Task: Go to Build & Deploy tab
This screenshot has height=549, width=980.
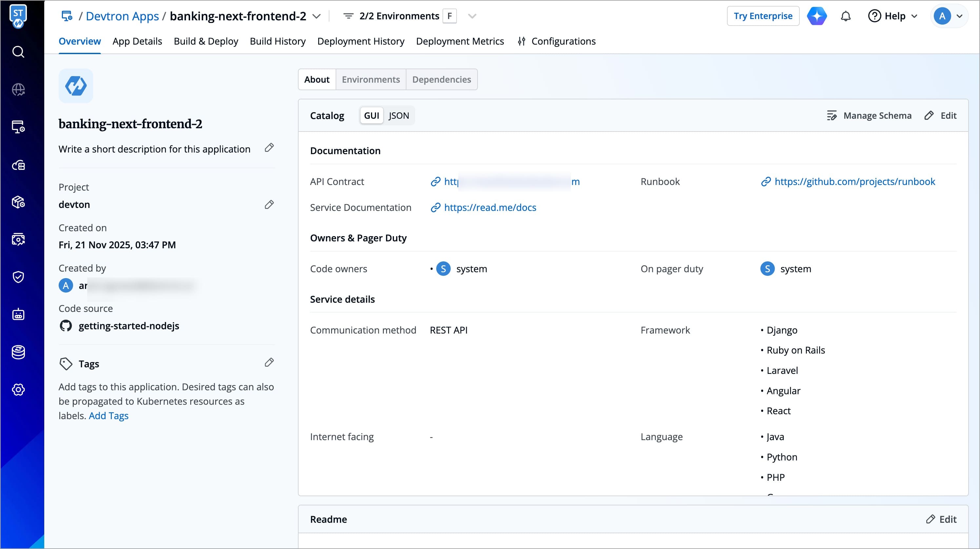Action: click(206, 41)
